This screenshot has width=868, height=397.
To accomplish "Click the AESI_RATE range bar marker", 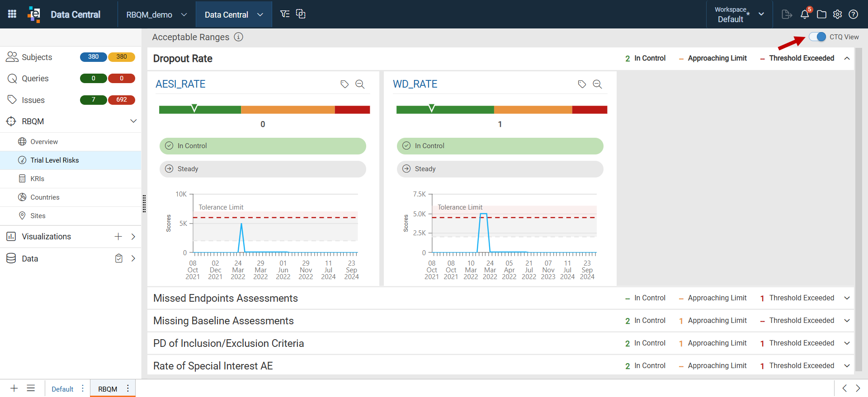I will click(194, 108).
